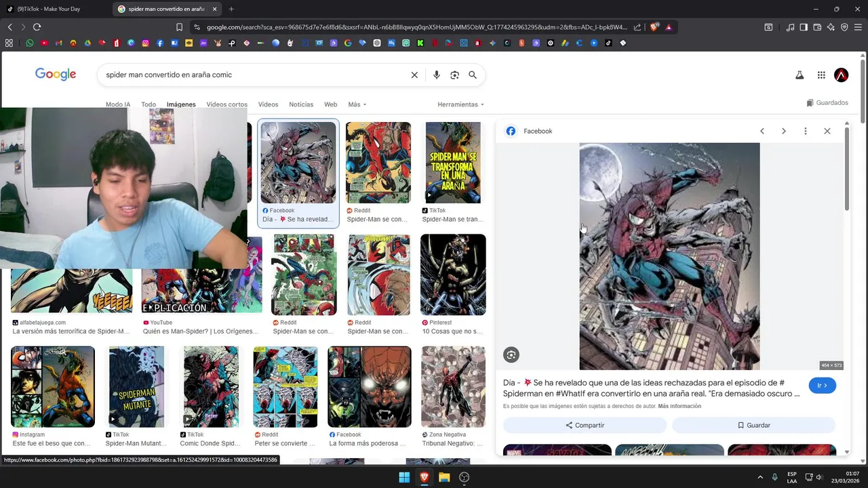Open the Google account avatar
The image size is (868, 488).
[842, 75]
